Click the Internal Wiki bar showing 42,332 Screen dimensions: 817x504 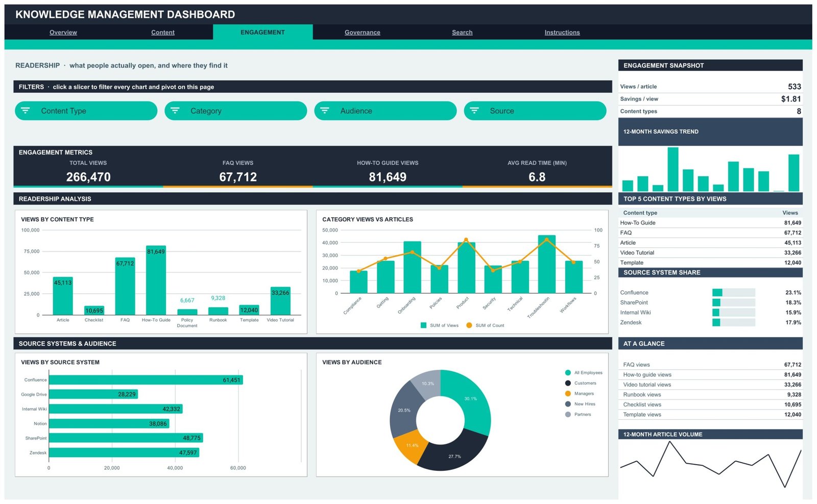click(x=116, y=409)
